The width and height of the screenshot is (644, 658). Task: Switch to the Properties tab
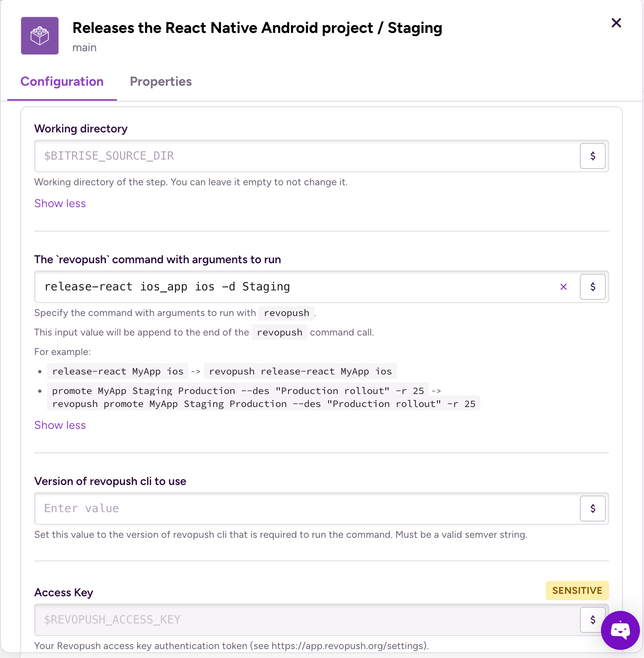(x=160, y=82)
